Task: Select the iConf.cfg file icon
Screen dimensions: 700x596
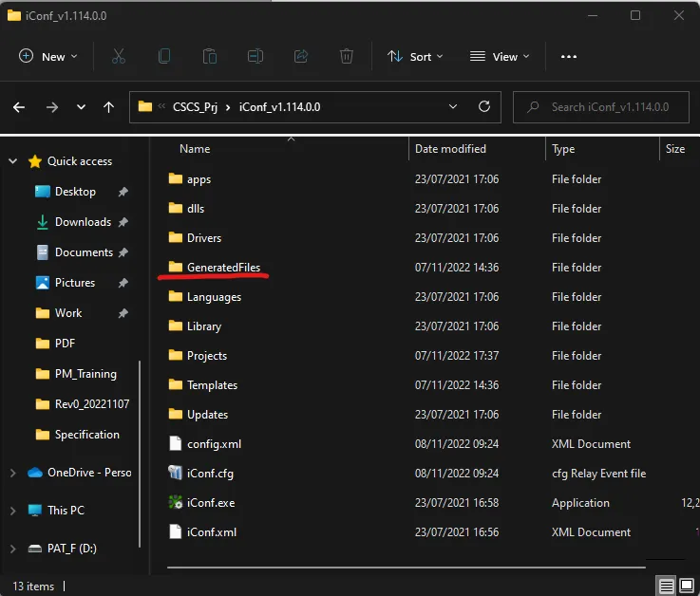Action: [x=176, y=473]
